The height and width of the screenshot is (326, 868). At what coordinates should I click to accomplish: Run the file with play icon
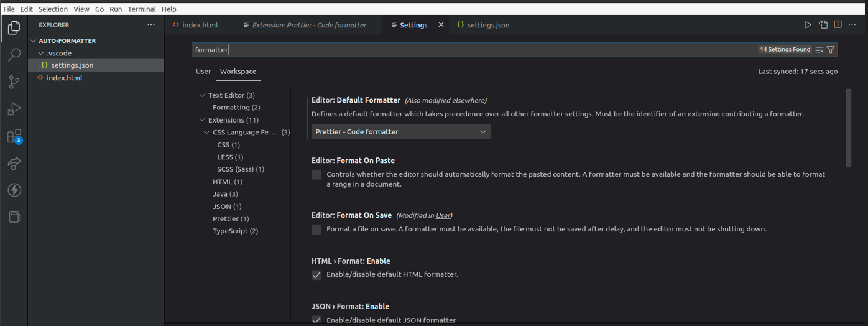pos(808,25)
